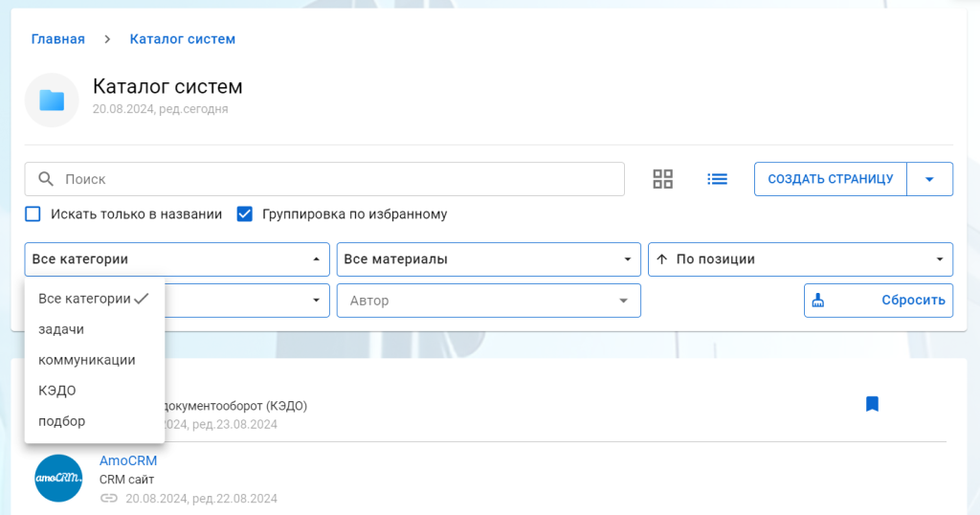Enable "Искать только в названии" checkbox

tap(33, 214)
